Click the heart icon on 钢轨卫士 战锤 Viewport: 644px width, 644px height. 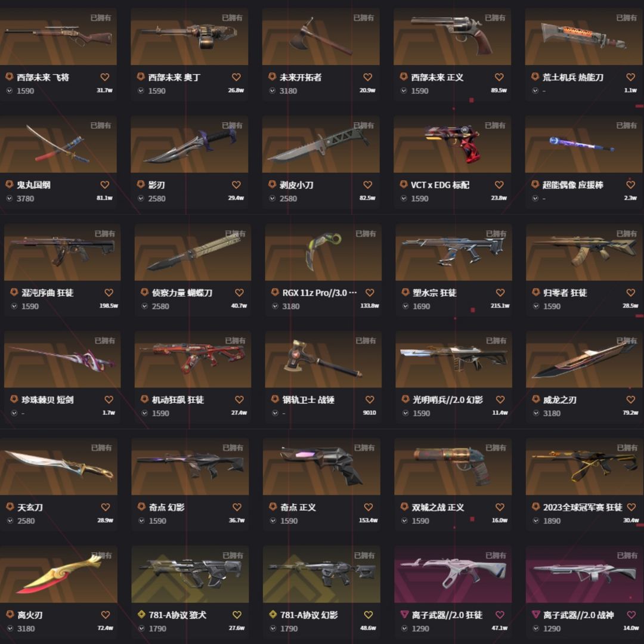click(x=370, y=400)
